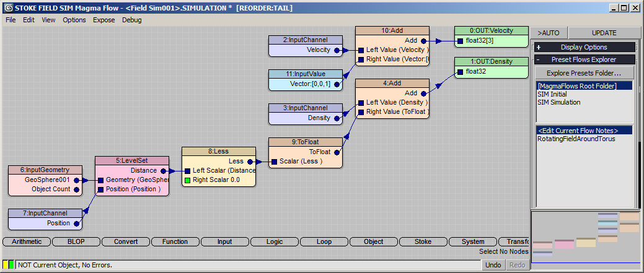Click Less output socket of node 8
The height and width of the screenshot is (273, 644).
click(250, 162)
